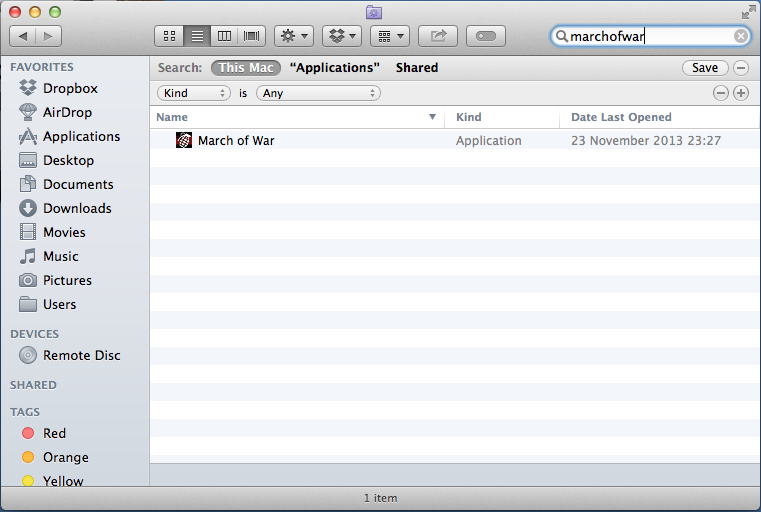The width and height of the screenshot is (761, 512).
Task: Select the March of War result
Action: 455,141
